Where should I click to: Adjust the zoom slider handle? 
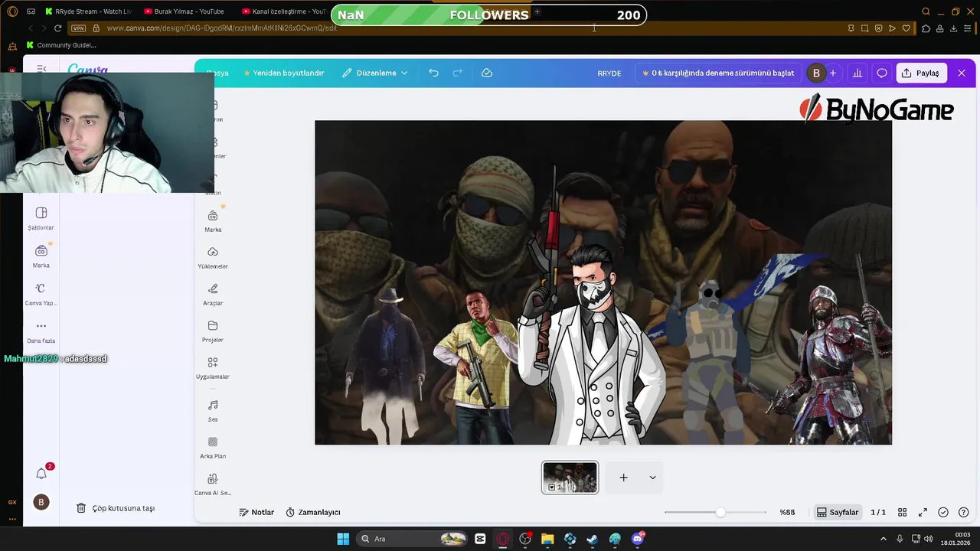720,512
